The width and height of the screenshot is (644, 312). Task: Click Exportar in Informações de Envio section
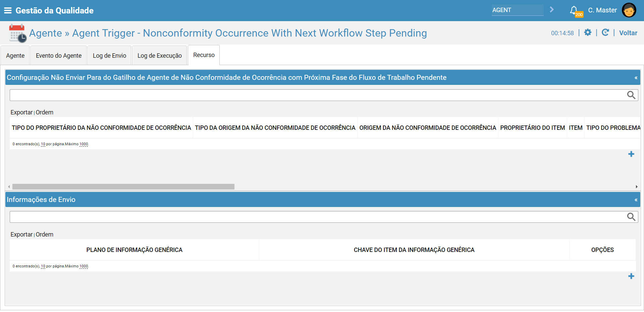click(21, 235)
